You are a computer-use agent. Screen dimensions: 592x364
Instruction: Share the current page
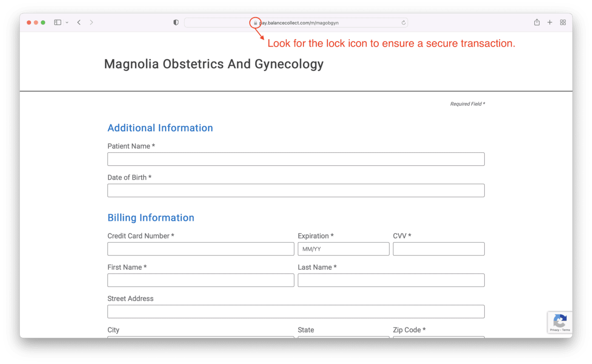pyautogui.click(x=536, y=22)
